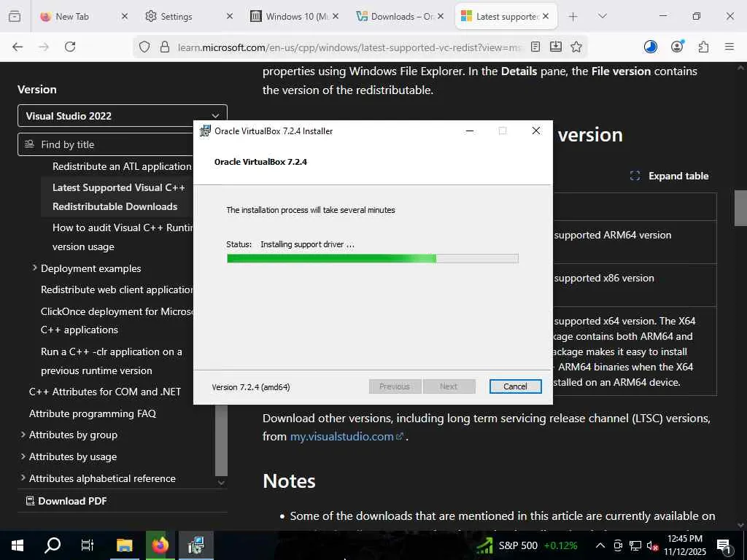Expand Attributes by group node

tap(23, 435)
